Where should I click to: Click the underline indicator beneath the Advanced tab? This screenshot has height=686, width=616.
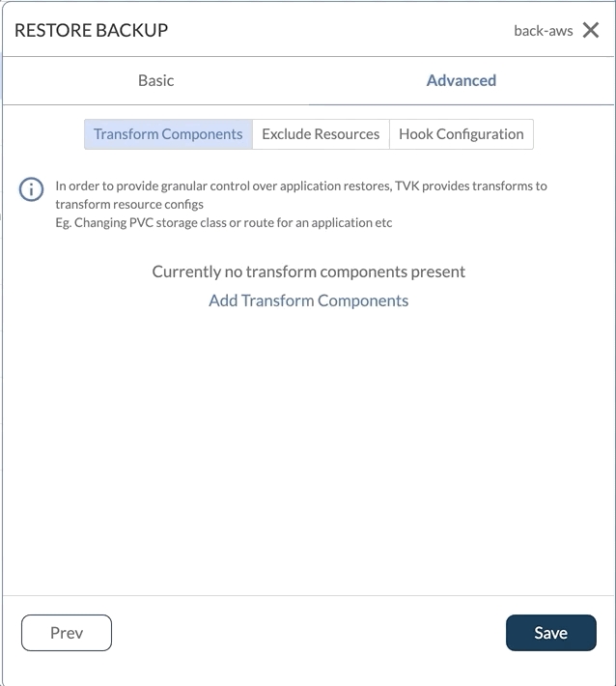point(462,104)
